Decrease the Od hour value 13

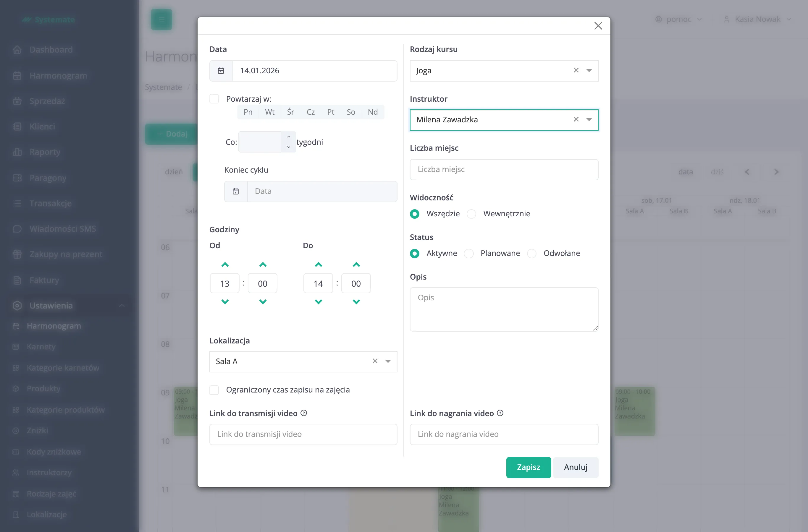click(225, 302)
